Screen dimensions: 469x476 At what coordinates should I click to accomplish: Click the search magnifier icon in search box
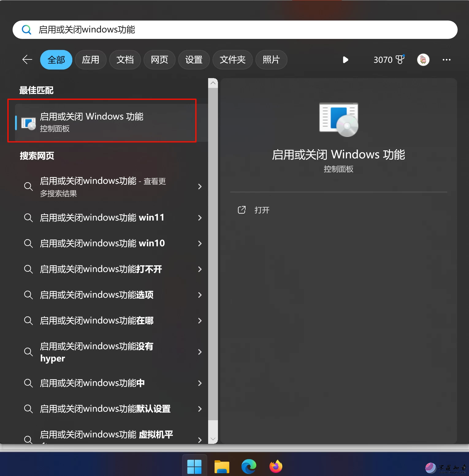(27, 30)
